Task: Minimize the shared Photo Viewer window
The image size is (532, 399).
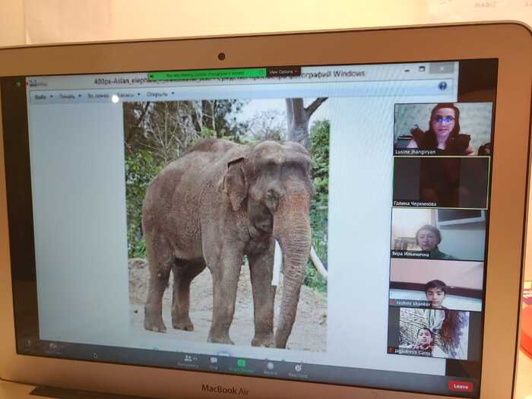Action: click(x=407, y=70)
